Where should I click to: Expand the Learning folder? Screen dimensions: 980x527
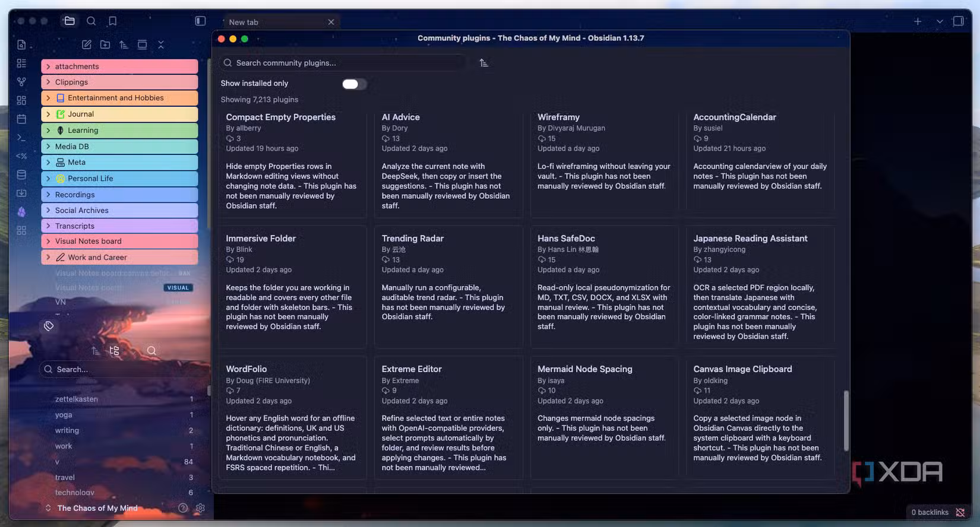coord(119,130)
